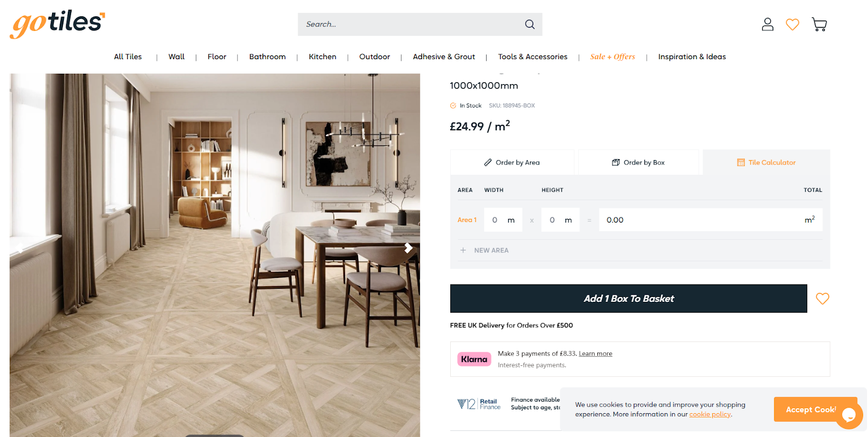Click the Area 1 width field

click(x=503, y=220)
